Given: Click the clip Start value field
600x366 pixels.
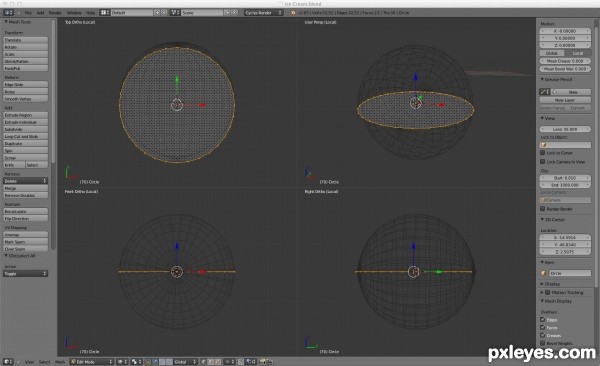Looking at the screenshot, I should point(565,178).
